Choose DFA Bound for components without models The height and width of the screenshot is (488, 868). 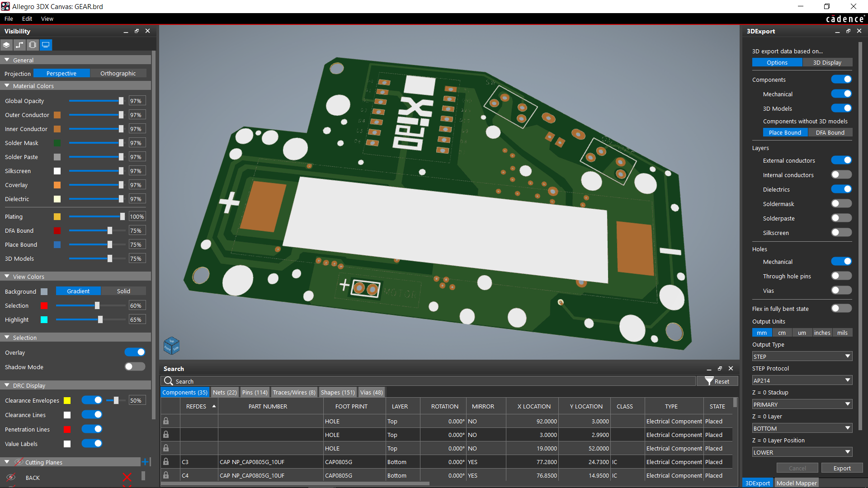pos(830,132)
